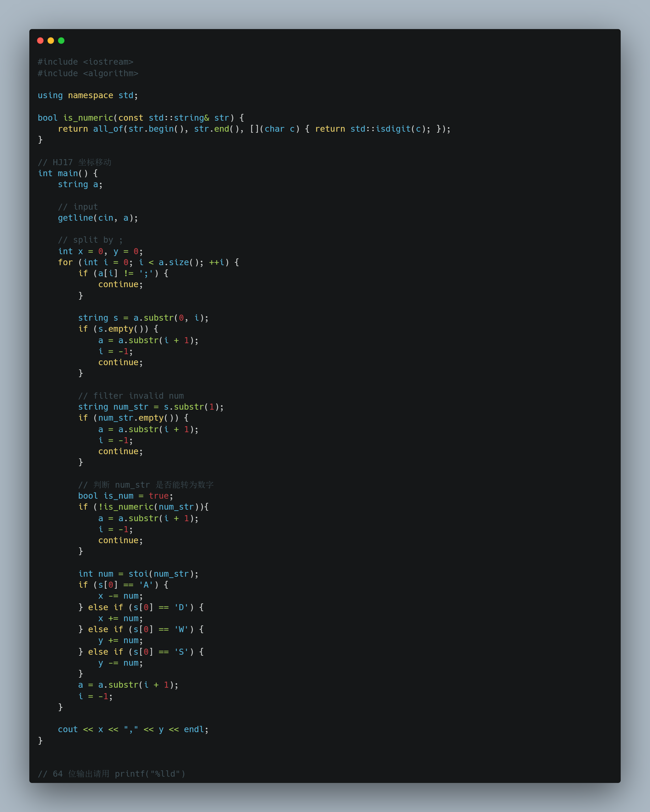Click the 'bool is_num = true;' line

tap(125, 496)
